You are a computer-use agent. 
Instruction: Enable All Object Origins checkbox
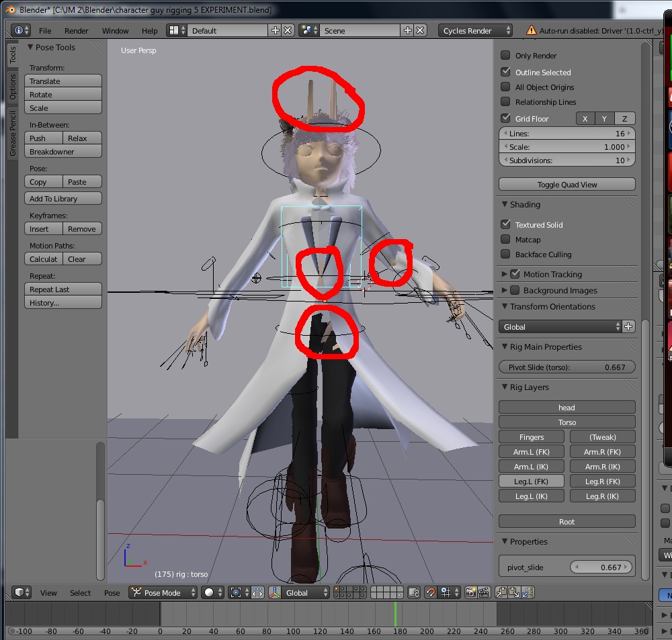506,87
